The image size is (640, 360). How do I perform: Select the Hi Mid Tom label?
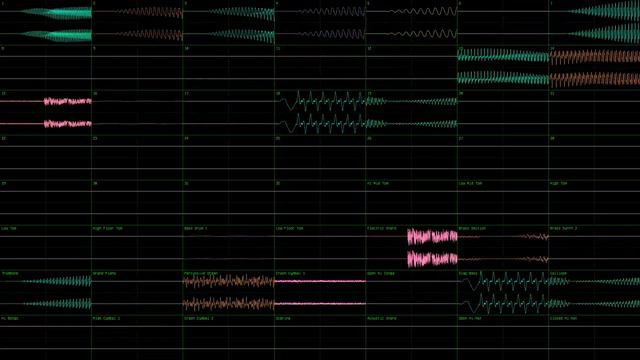pyautogui.click(x=378, y=184)
